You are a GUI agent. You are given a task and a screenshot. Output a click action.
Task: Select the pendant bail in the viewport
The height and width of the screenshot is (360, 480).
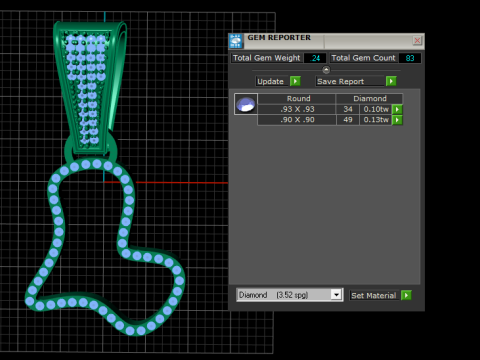pyautogui.click(x=90, y=87)
